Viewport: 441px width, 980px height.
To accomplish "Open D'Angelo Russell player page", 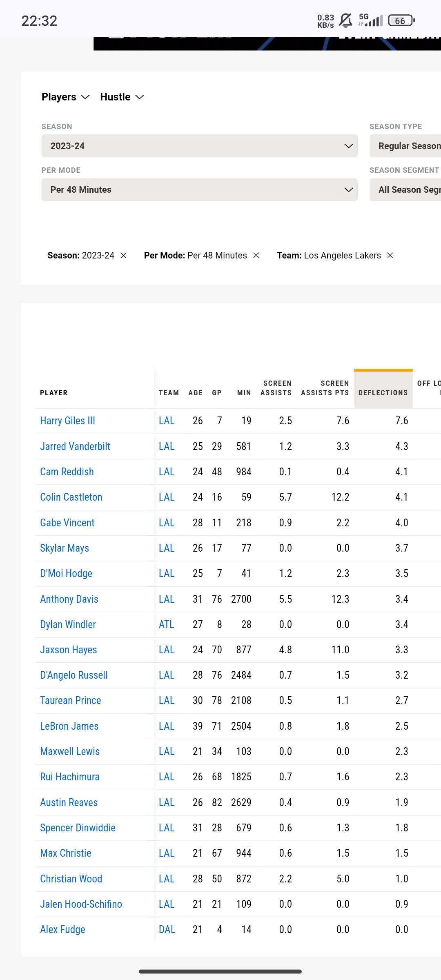I will click(74, 675).
